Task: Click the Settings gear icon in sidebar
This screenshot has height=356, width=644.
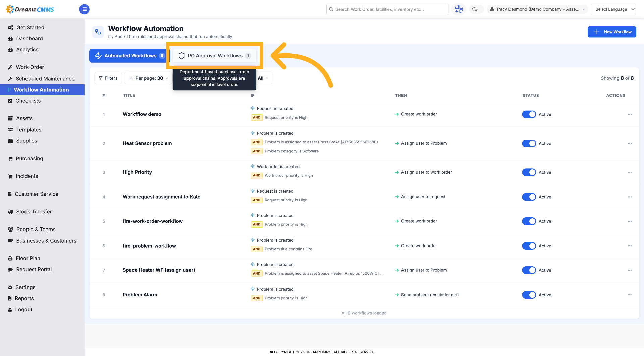Action: click(10, 287)
